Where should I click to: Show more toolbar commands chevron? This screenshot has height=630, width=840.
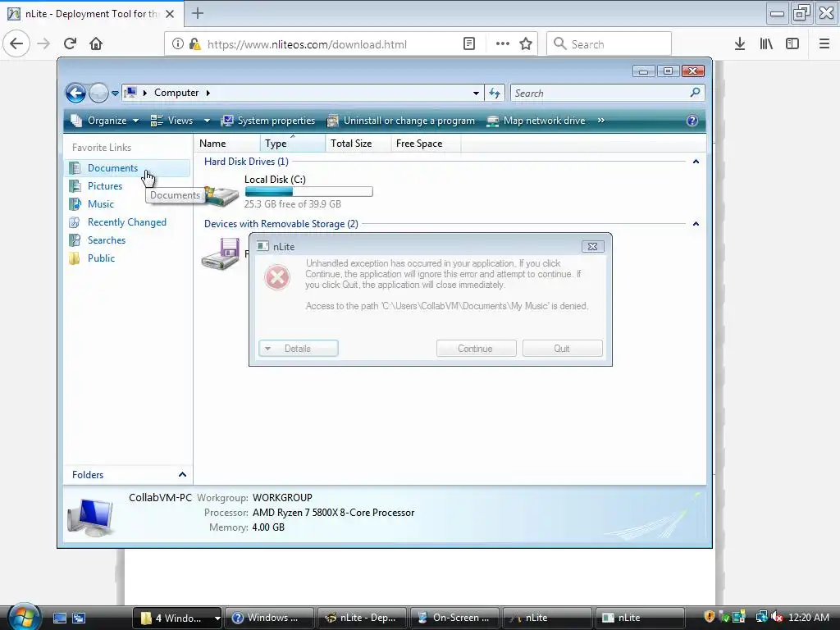point(601,121)
